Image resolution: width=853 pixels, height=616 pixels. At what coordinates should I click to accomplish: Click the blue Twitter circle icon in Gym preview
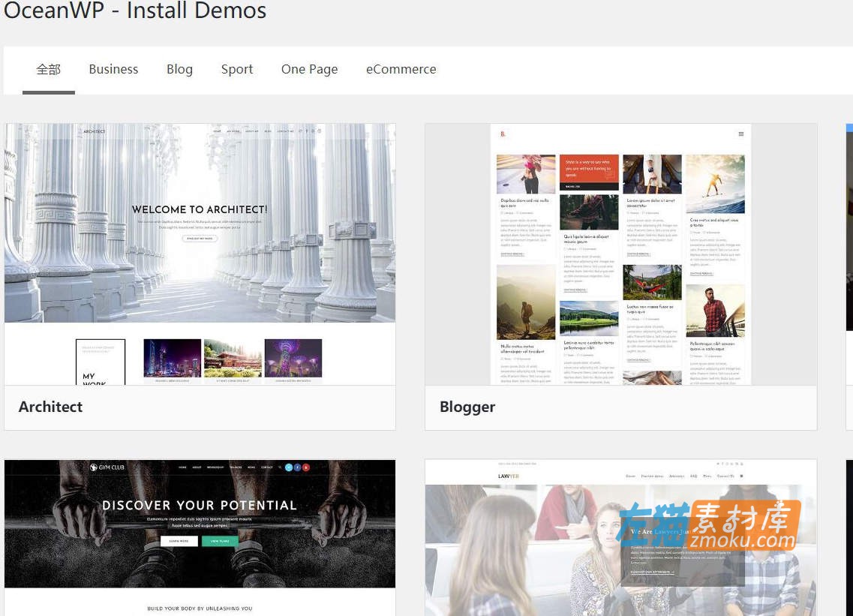tap(289, 467)
